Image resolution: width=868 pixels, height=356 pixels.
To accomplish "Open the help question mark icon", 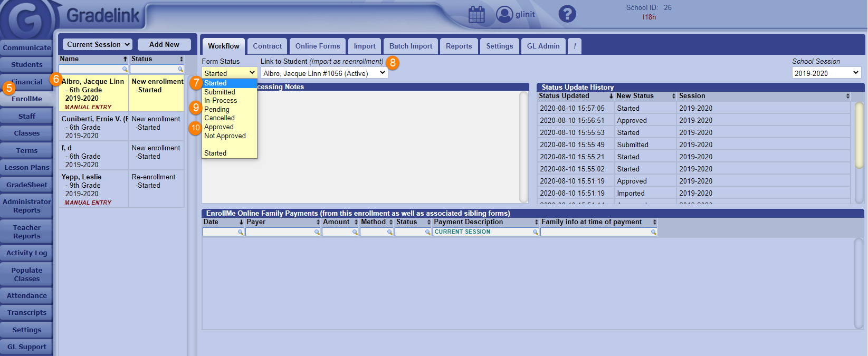I will 567,14.
